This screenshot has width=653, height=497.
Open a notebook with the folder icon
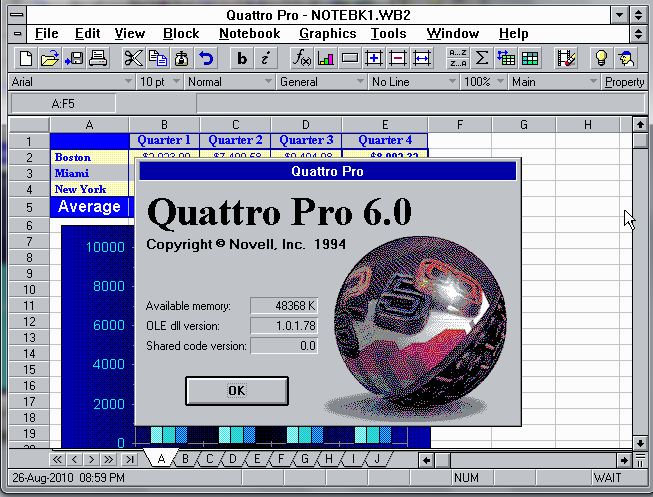[50, 58]
